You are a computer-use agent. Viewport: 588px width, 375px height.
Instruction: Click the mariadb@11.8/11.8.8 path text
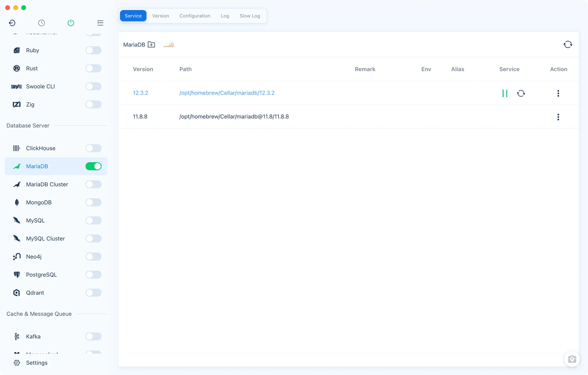pyautogui.click(x=234, y=117)
